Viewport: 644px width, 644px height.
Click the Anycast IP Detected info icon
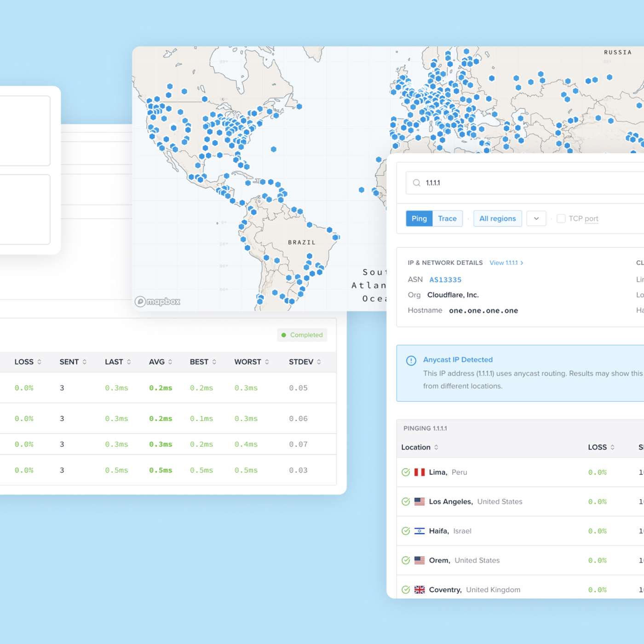(x=411, y=361)
